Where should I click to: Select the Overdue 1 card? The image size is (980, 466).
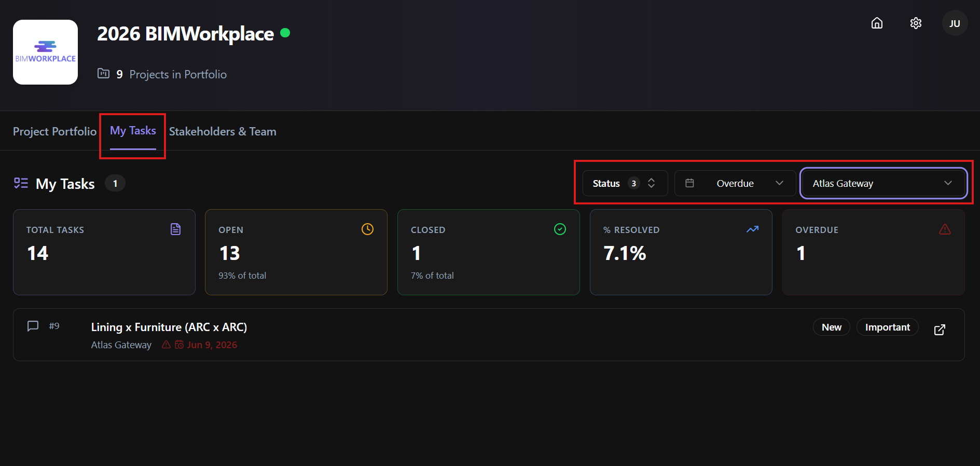point(873,252)
